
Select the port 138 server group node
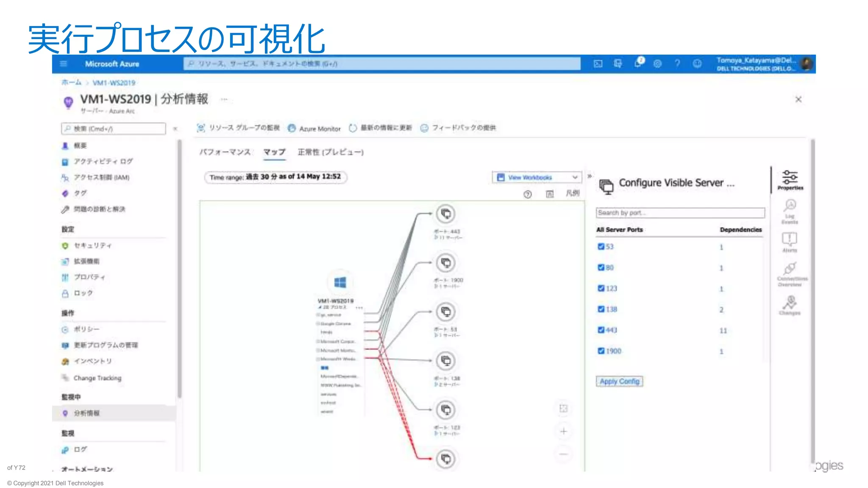click(x=446, y=361)
